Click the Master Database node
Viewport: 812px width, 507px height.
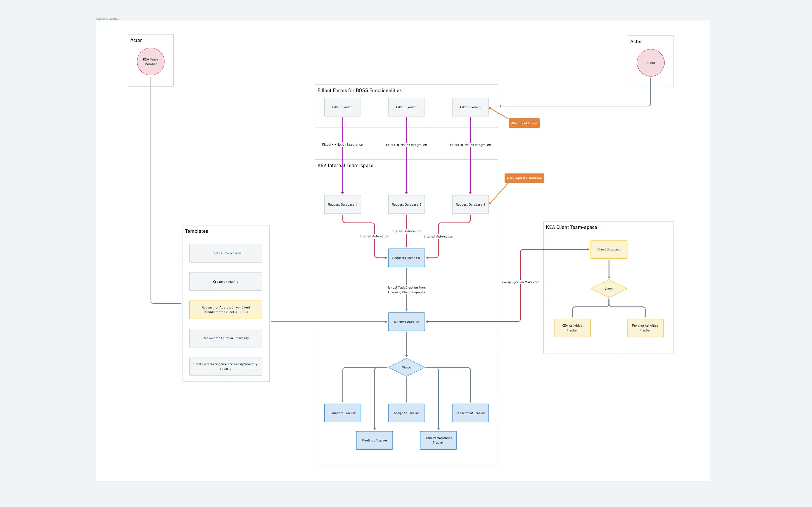click(x=406, y=322)
